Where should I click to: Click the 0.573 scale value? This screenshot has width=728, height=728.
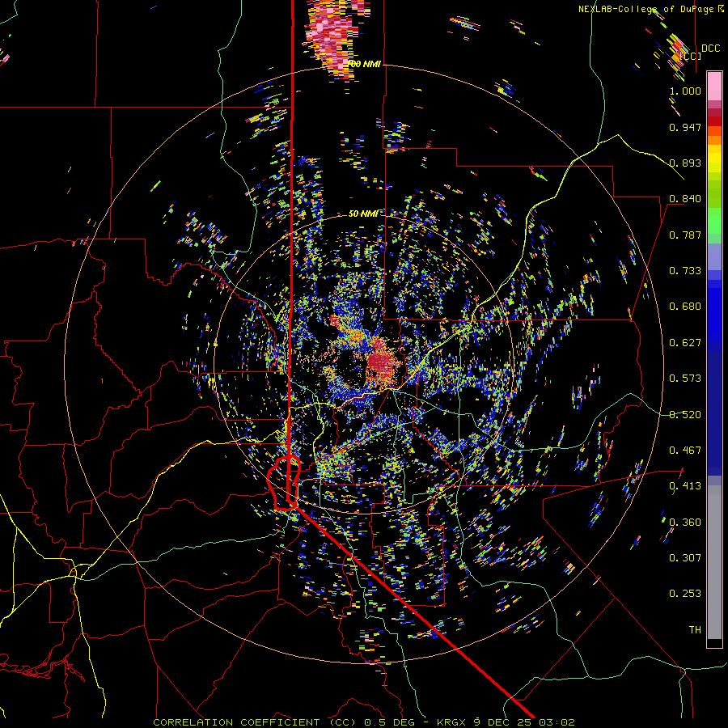coord(685,379)
